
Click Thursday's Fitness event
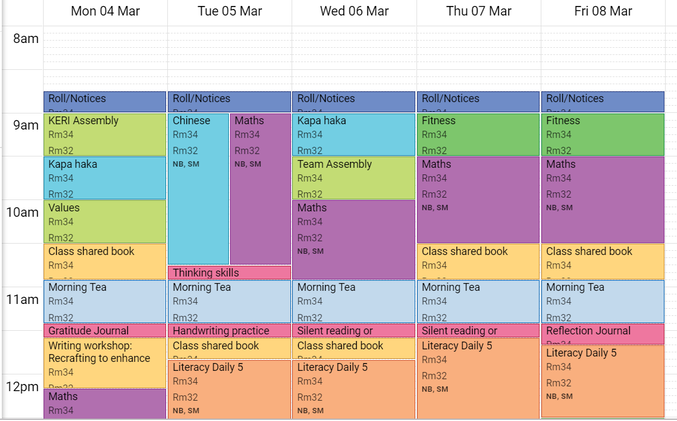478,134
